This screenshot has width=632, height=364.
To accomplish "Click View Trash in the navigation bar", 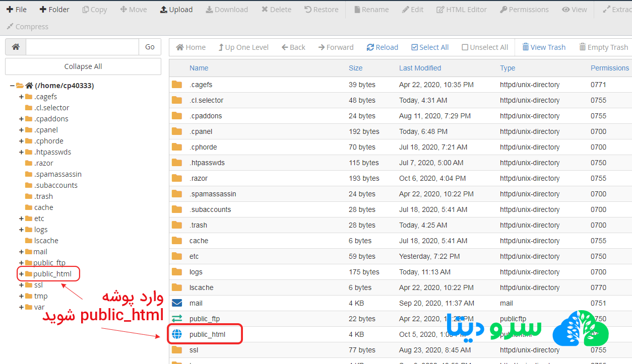I will 544,47.
